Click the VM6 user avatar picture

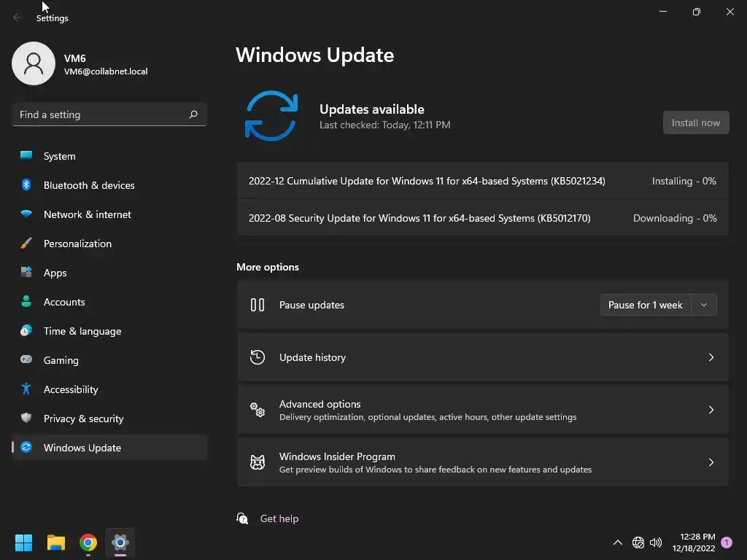[x=34, y=63]
